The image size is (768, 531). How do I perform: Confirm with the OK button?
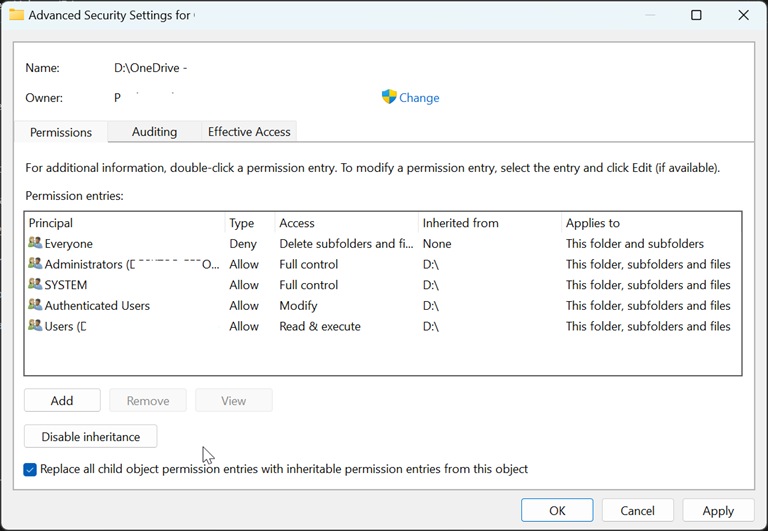tap(557, 510)
